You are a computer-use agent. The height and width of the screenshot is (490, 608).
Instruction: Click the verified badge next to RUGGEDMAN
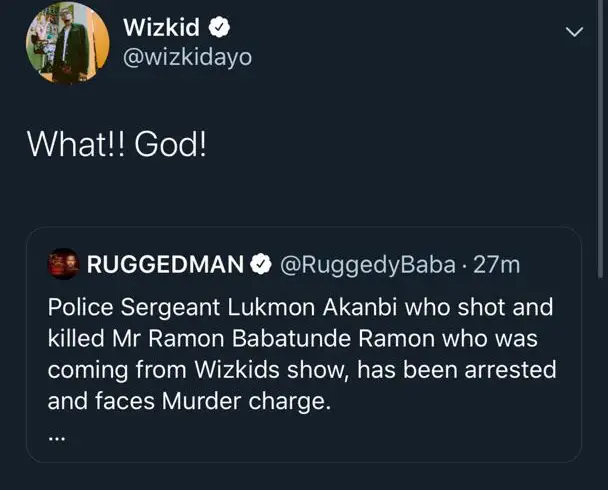click(262, 264)
